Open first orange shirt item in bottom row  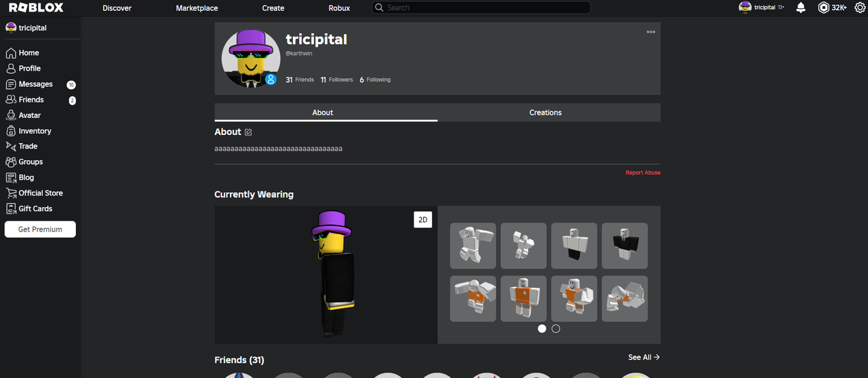(473, 299)
